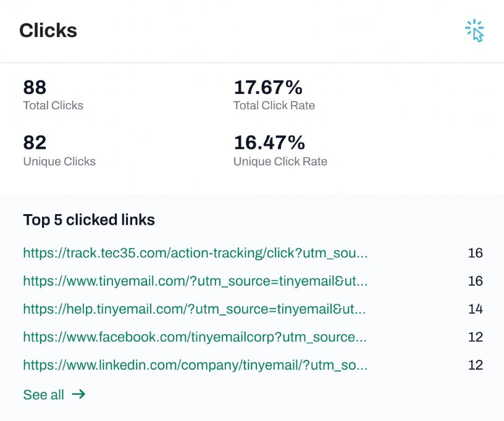Click the arrow next to See all
Image resolution: width=504 pixels, height=421 pixels.
(78, 394)
